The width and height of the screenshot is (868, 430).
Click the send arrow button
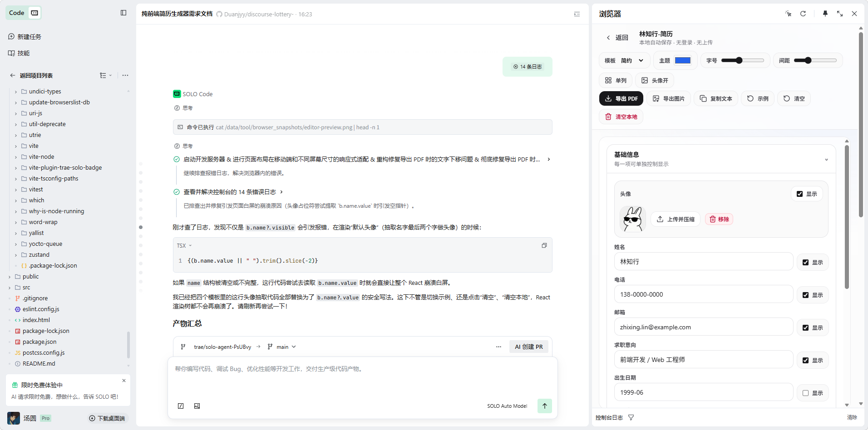coord(544,406)
